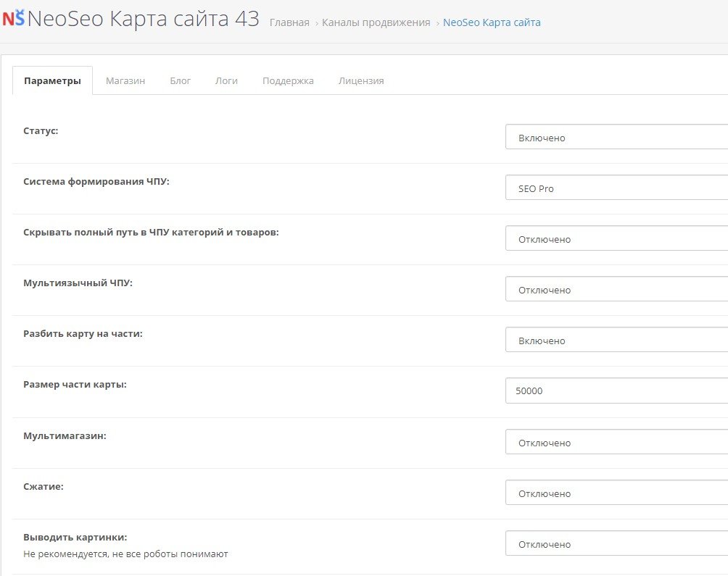Click the Статус: label
The width and height of the screenshot is (728, 576).
point(41,131)
